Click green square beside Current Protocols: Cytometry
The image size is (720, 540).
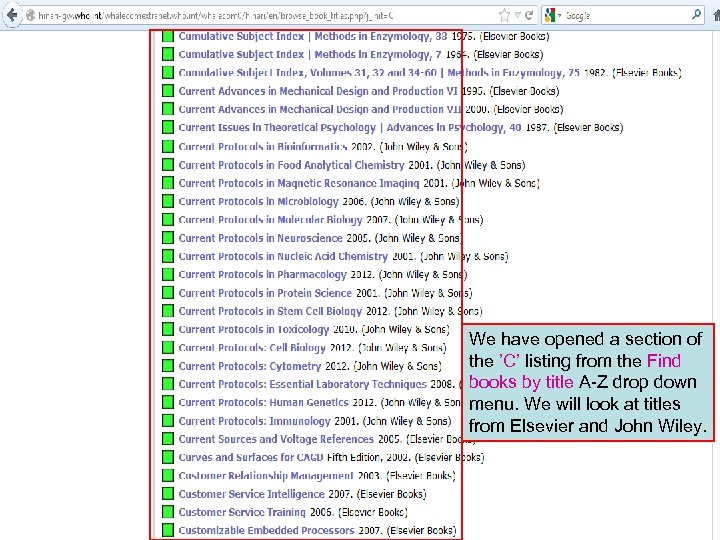168,366
